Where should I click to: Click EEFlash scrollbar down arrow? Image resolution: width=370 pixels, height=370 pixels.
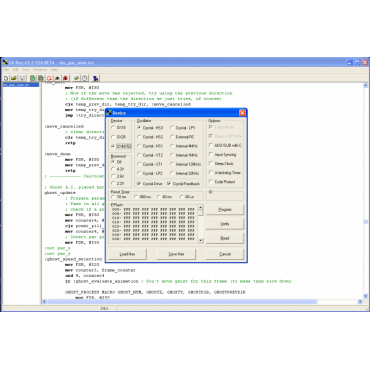[200, 240]
